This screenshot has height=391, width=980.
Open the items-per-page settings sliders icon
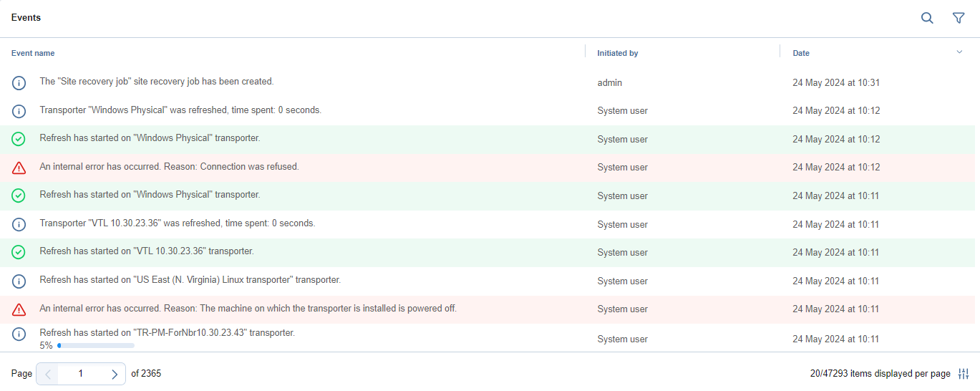pos(964,374)
